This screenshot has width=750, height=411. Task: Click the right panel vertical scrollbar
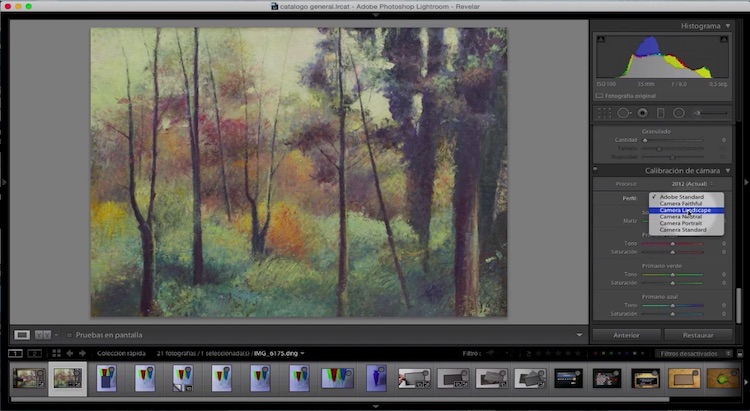739,306
